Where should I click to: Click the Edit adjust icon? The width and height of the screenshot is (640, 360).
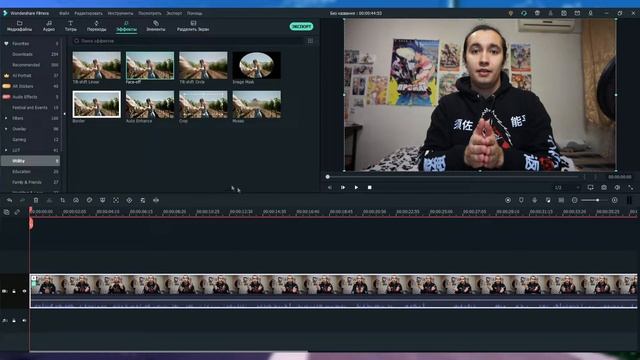click(142, 200)
